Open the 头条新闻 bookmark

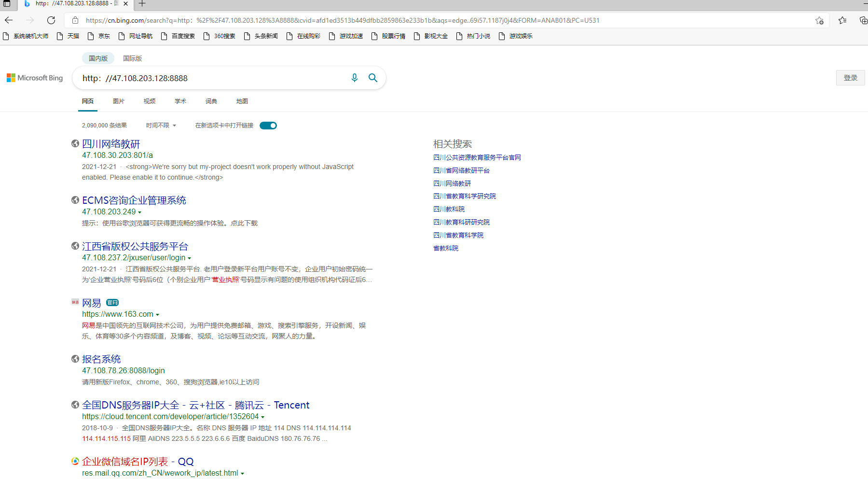tap(261, 36)
